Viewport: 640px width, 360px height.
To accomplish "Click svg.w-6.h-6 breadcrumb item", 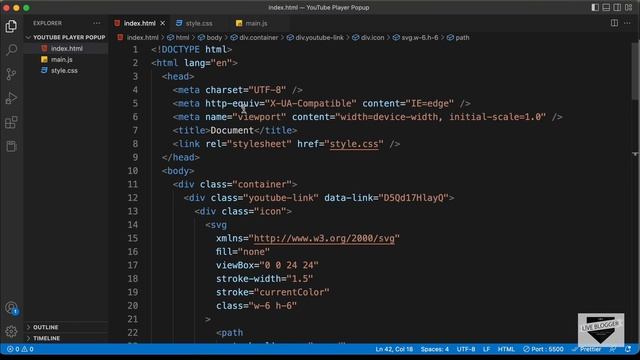I will click(x=416, y=37).
